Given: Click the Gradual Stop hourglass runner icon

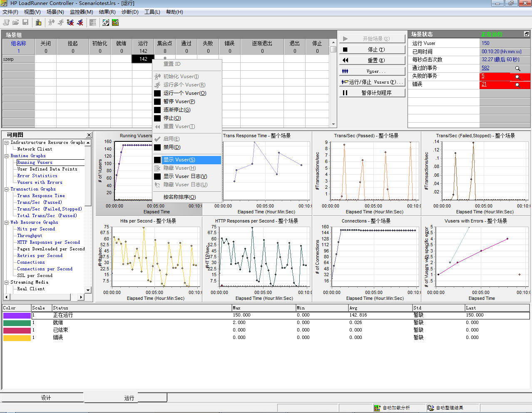Looking at the screenshot, I should [70, 22].
